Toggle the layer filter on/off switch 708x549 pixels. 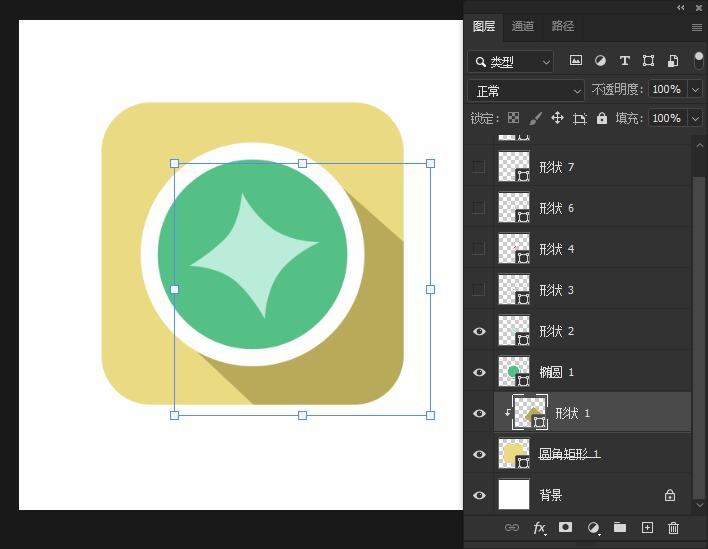(699, 60)
